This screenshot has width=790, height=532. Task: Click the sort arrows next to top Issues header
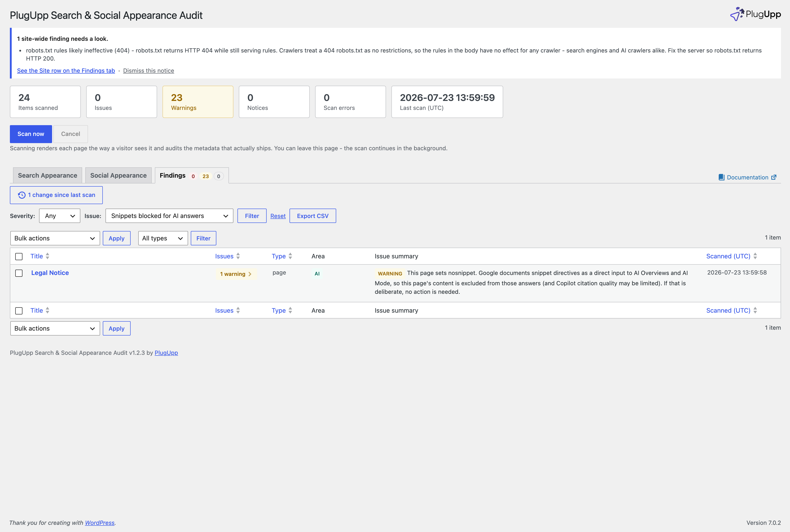pos(238,256)
